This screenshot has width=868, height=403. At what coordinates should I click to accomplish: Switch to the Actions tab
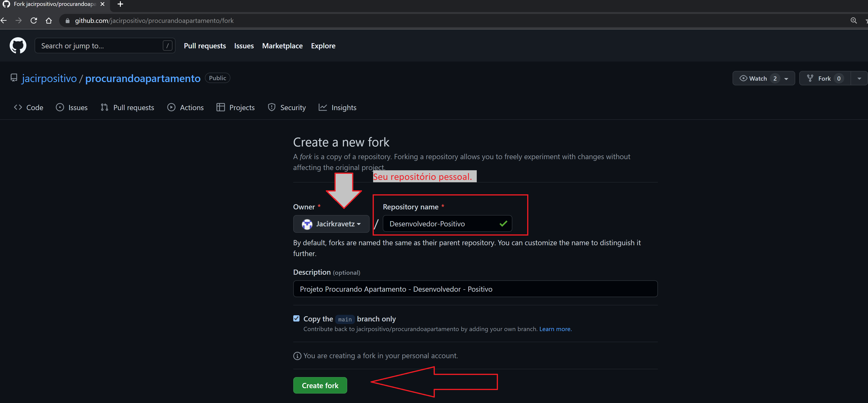[x=185, y=108]
